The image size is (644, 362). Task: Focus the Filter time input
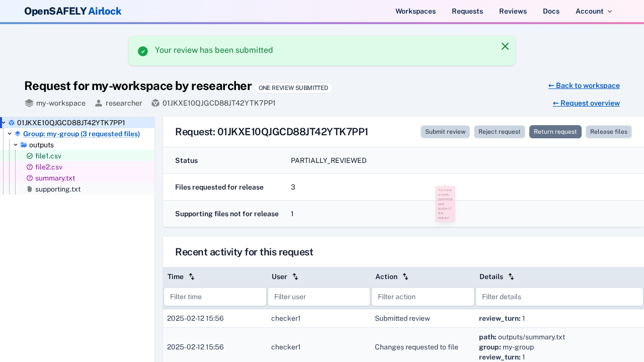click(215, 297)
